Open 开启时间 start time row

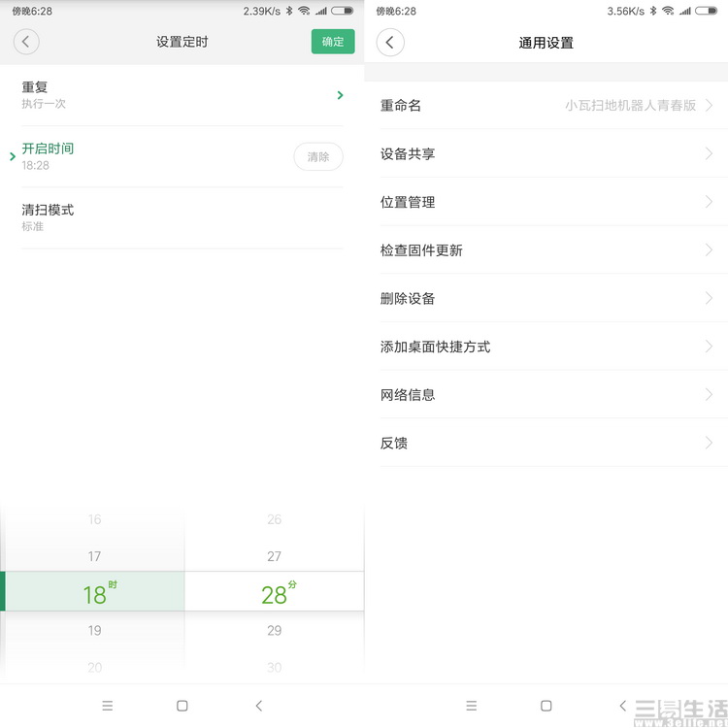(146, 156)
